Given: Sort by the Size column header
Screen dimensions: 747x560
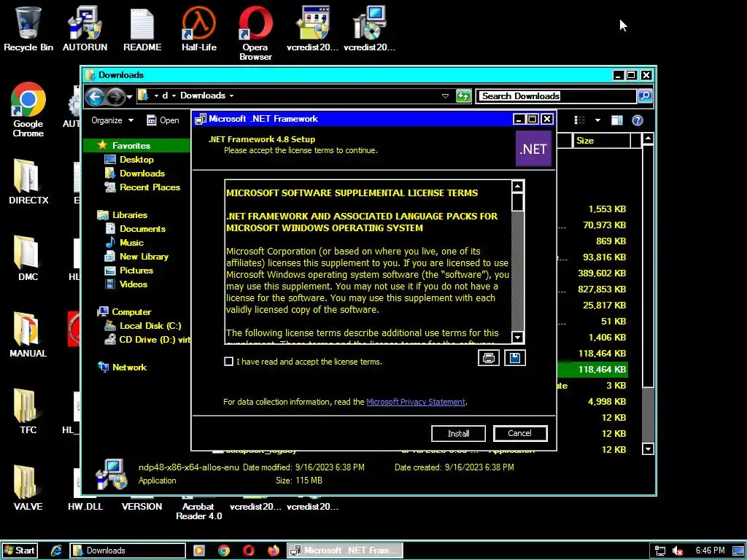Looking at the screenshot, I should point(601,141).
